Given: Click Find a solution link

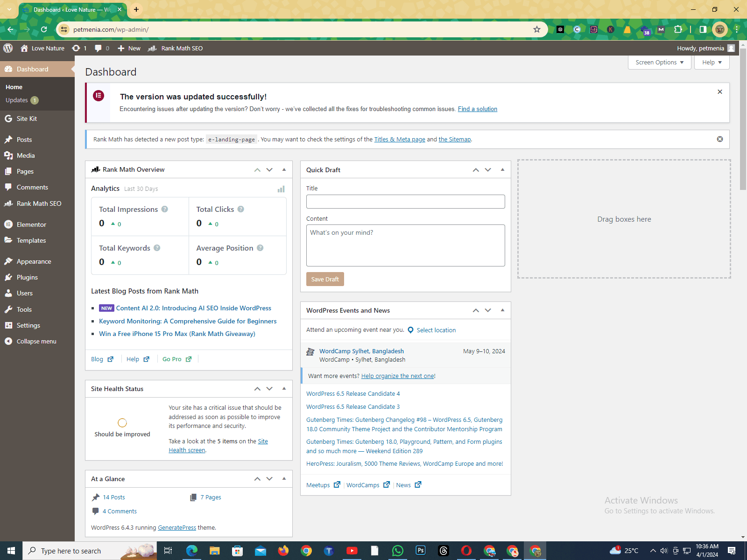Looking at the screenshot, I should (x=477, y=109).
